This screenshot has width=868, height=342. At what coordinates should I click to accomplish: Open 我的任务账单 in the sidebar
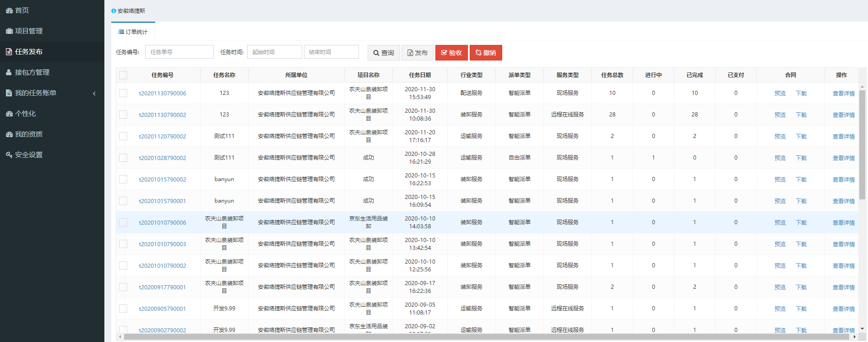pyautogui.click(x=36, y=93)
